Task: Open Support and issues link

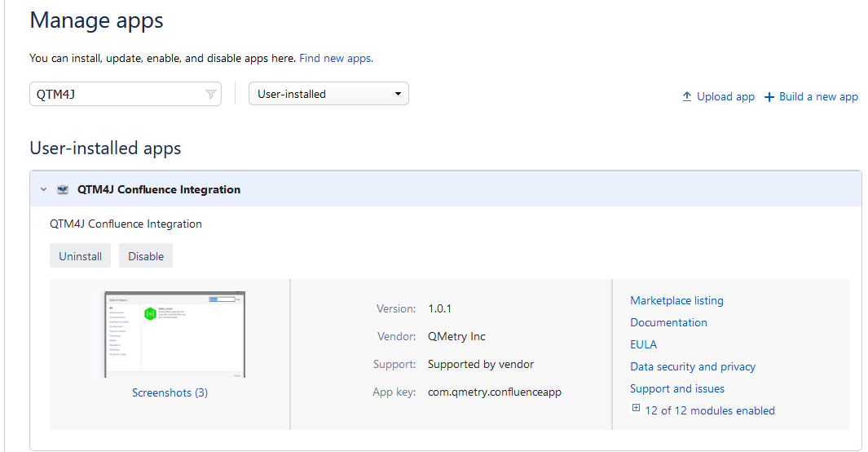Action: click(677, 389)
